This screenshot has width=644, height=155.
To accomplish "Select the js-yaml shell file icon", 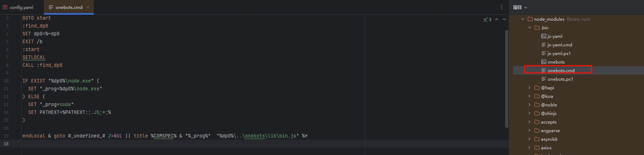I will (544, 36).
